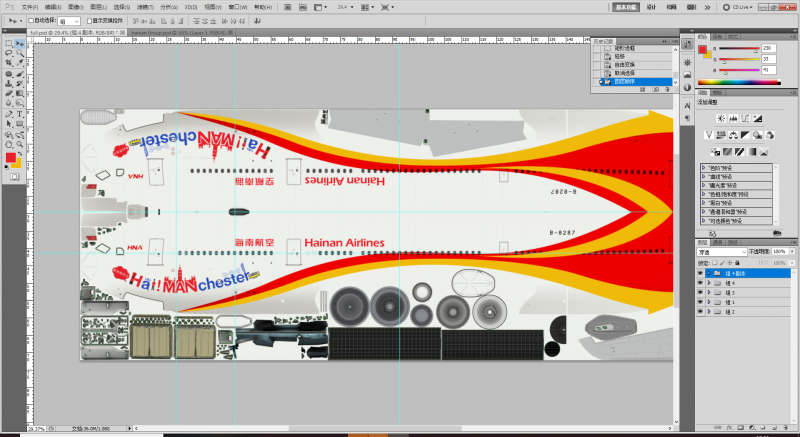This screenshot has height=437, width=800.
Task: Open the Paragraph panel icon in dock
Action: tap(687, 118)
